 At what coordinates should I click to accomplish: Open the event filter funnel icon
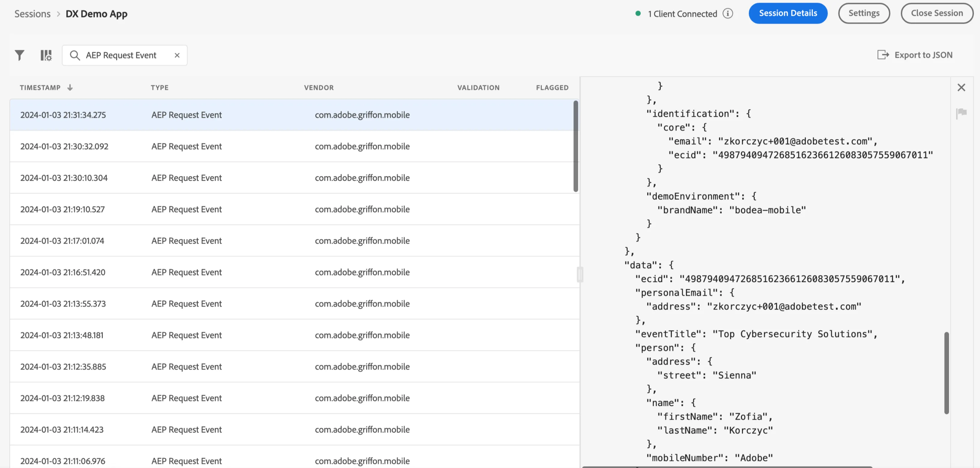pyautogui.click(x=19, y=55)
